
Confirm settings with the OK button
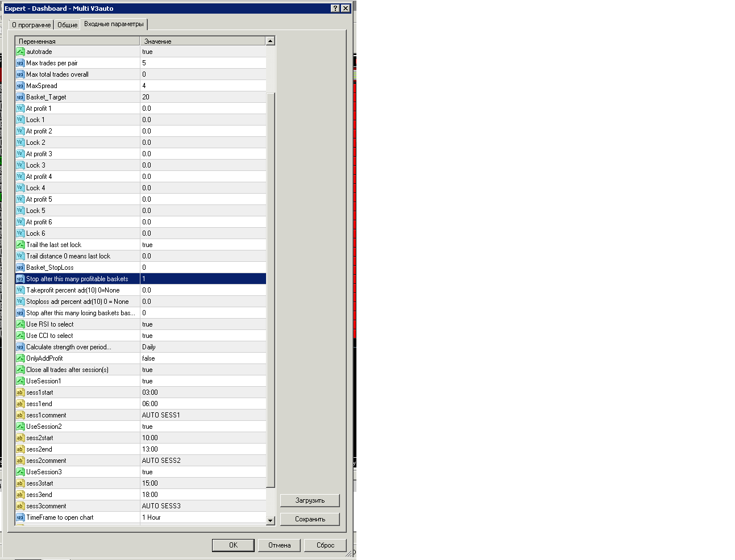click(x=233, y=545)
